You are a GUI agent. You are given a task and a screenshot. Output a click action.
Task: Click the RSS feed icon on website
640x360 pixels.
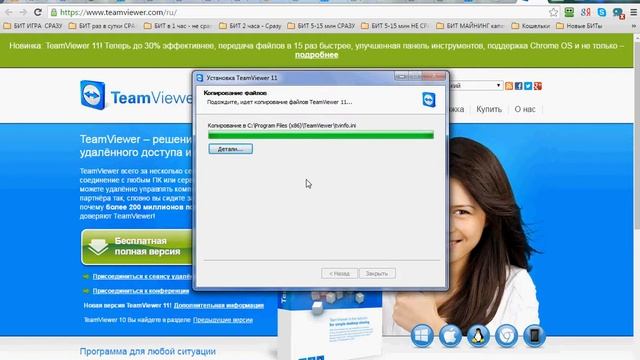tap(509, 86)
